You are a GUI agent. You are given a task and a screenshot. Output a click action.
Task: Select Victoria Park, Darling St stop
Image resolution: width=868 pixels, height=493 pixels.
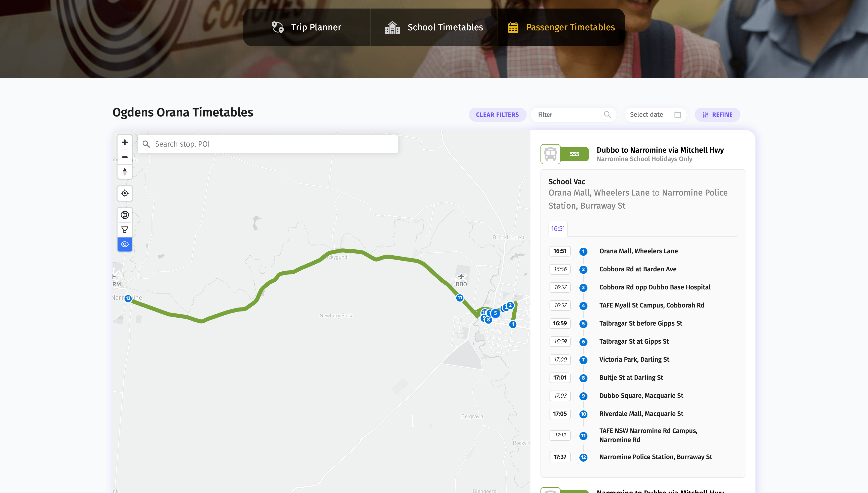(634, 360)
